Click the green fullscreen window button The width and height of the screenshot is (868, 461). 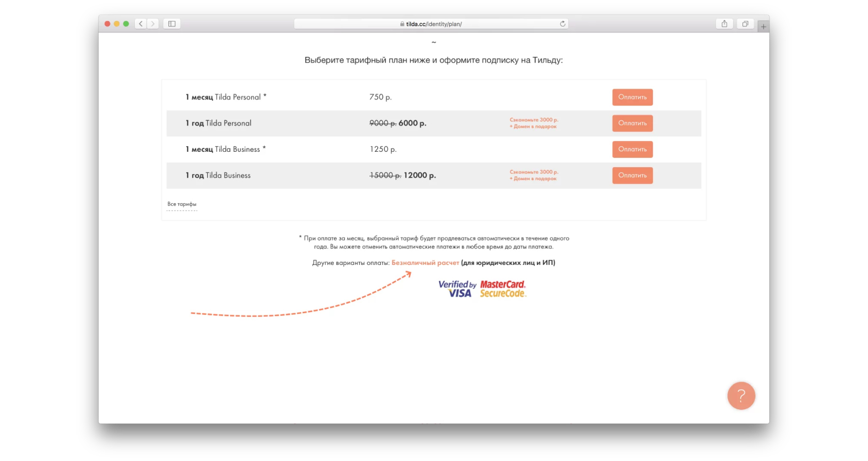pyautogui.click(x=126, y=24)
